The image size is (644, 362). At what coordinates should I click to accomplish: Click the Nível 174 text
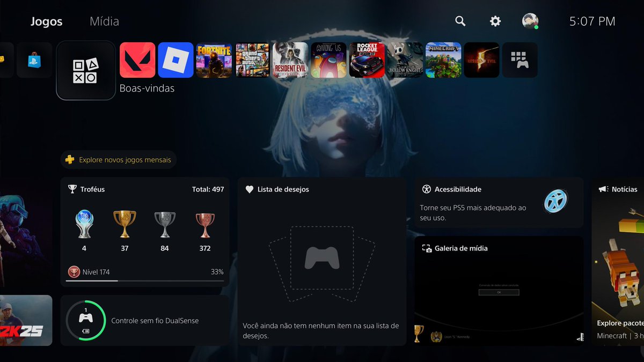coord(96,272)
